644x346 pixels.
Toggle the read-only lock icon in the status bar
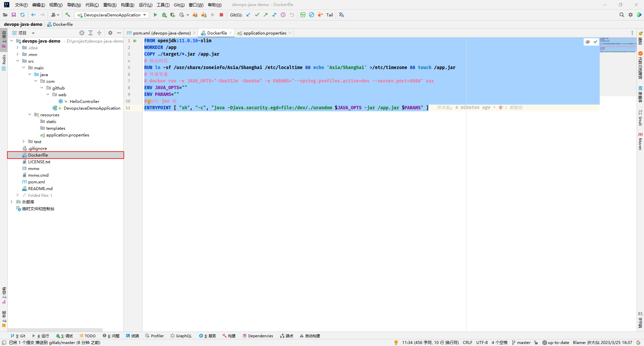click(x=536, y=343)
